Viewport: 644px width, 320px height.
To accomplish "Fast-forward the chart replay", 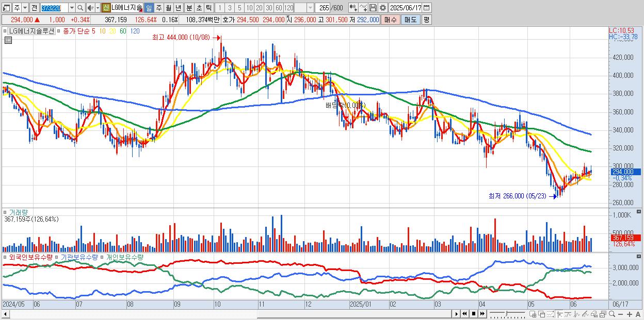I will click(x=482, y=314).
